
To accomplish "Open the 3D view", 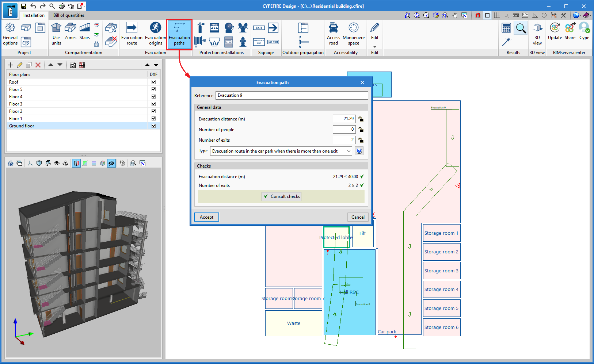I will 537,34.
